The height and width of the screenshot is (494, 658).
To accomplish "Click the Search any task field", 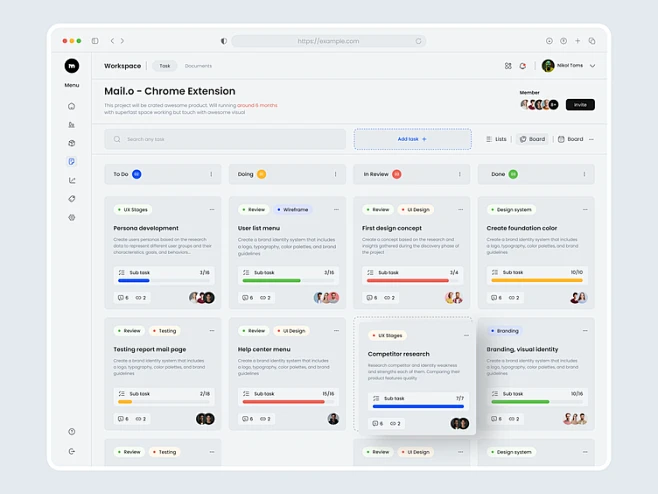I will (225, 139).
